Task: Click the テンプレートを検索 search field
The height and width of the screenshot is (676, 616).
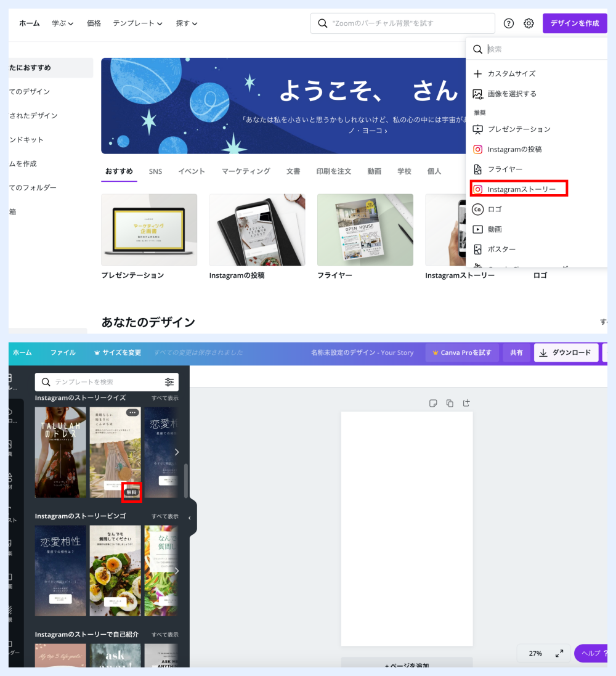Action: 107,382
